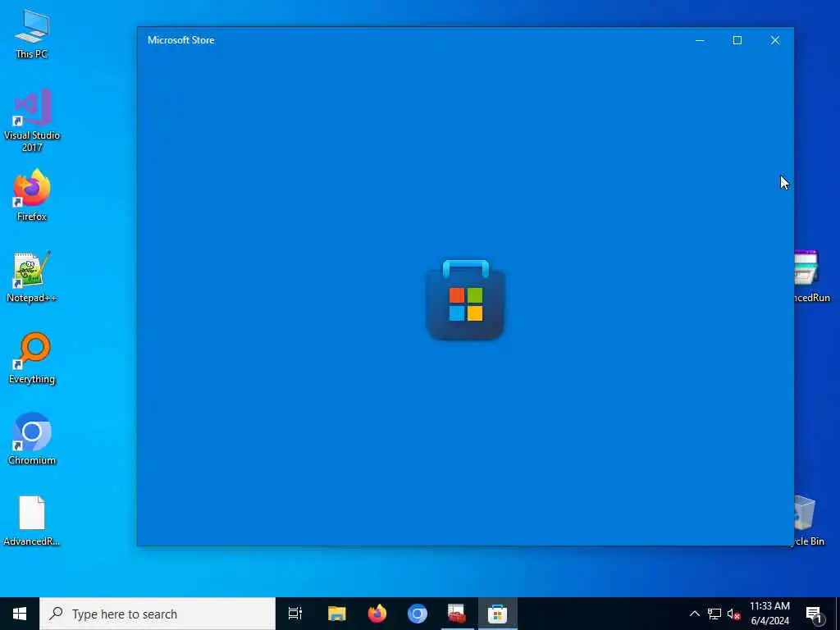Open Firefox desktop shortcut

(x=32, y=195)
